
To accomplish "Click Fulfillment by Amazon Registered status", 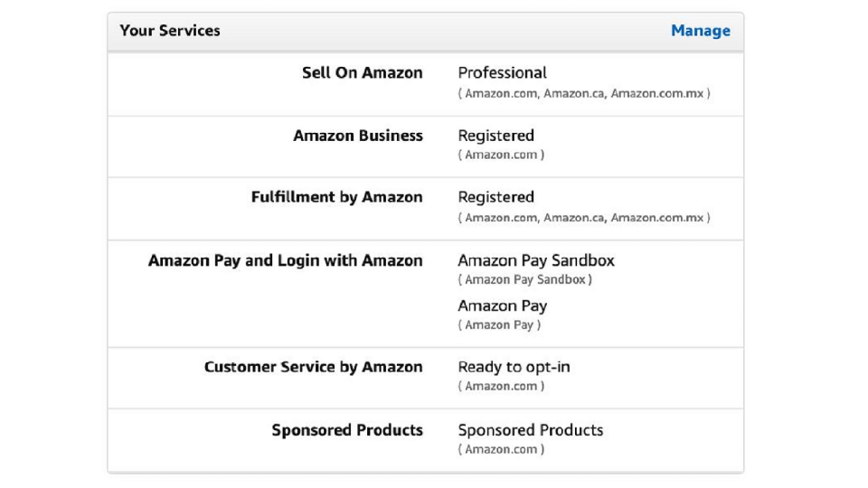I will click(495, 197).
